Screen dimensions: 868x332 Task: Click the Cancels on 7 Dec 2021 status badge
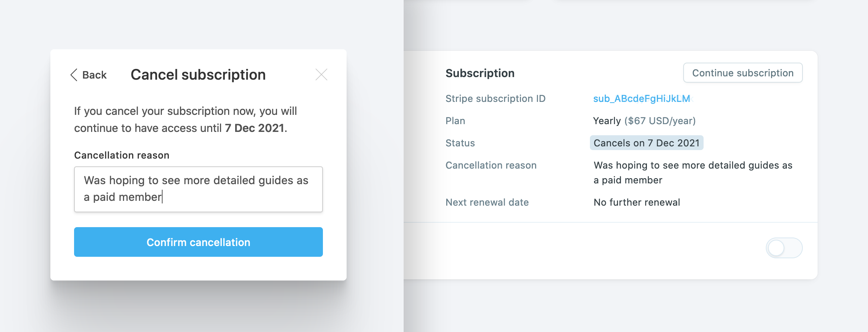click(x=647, y=143)
